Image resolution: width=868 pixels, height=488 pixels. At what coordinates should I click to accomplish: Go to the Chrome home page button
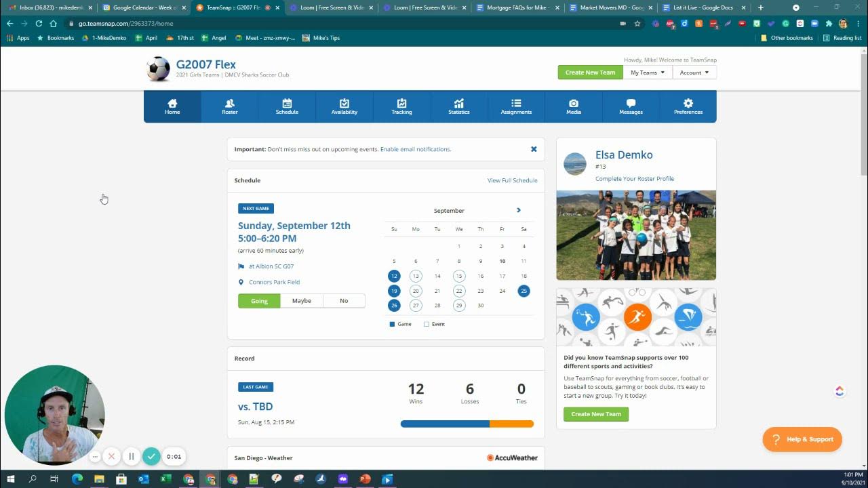coord(54,23)
